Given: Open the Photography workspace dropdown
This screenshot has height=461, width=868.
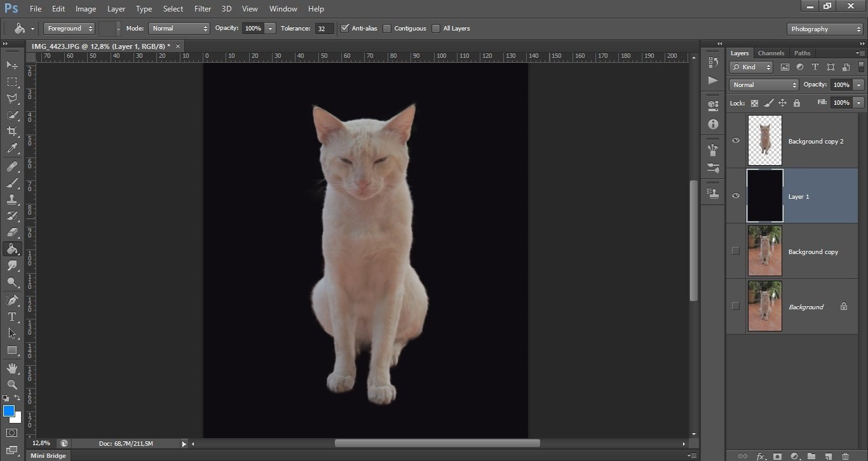Looking at the screenshot, I should coord(825,29).
